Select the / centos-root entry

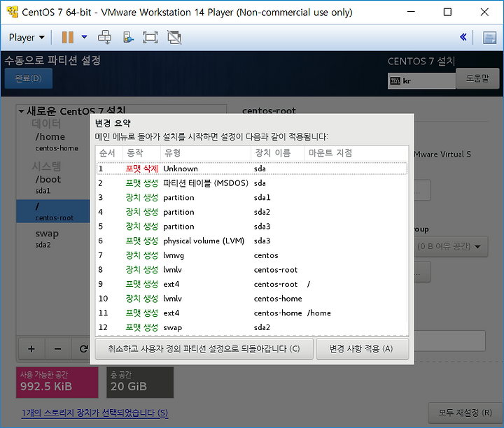(53, 211)
